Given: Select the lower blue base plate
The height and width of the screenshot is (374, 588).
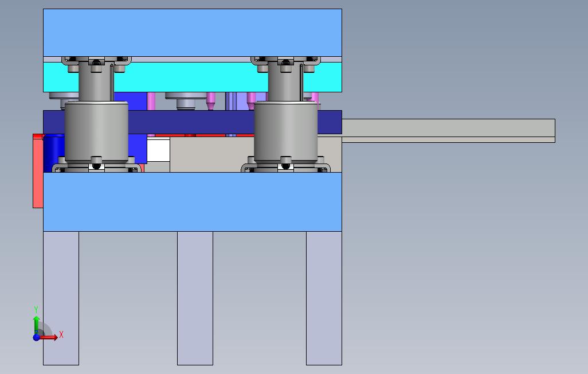Looking at the screenshot, I should click(x=193, y=202).
